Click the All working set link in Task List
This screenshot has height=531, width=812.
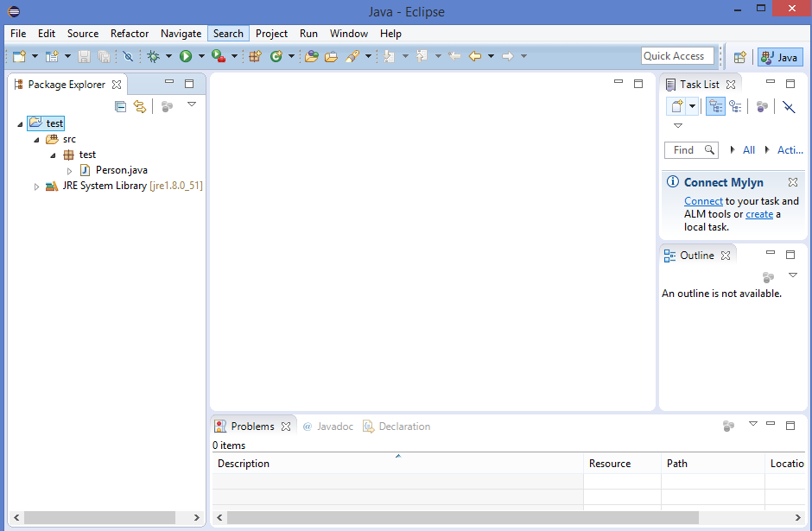tap(749, 150)
